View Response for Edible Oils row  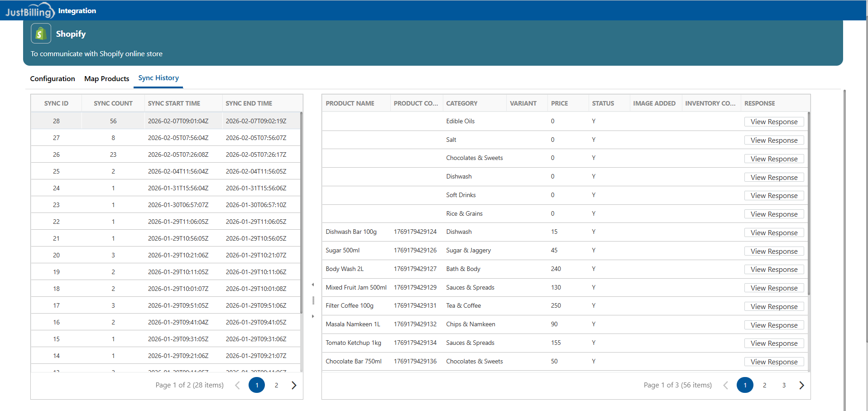click(x=774, y=121)
